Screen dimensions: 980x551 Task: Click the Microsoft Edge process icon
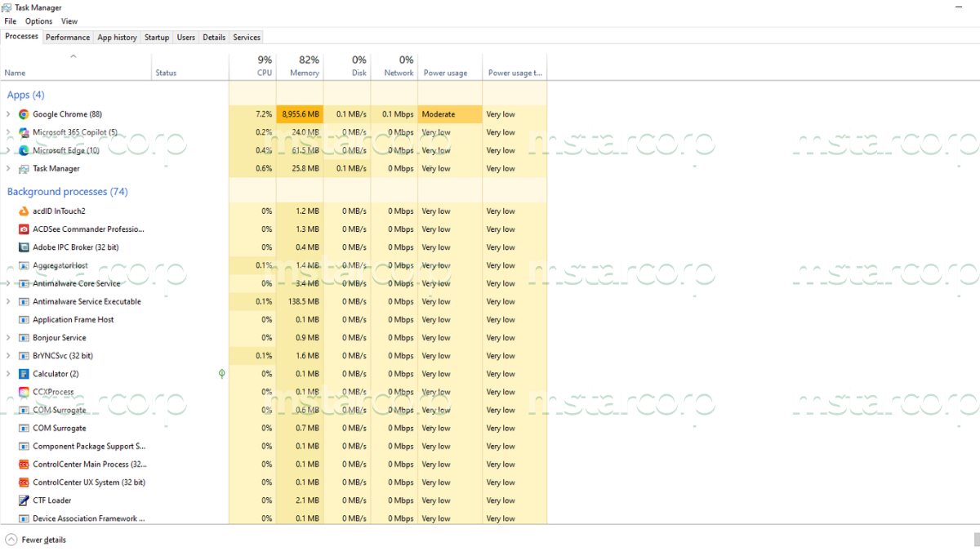24,150
